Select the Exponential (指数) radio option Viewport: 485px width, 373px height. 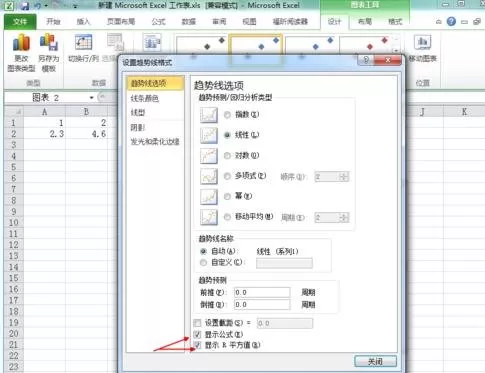[227, 115]
